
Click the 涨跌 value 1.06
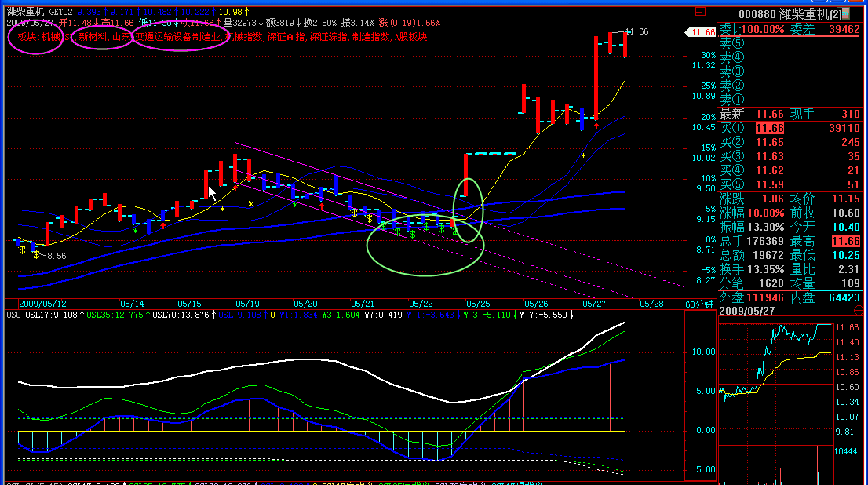click(773, 199)
